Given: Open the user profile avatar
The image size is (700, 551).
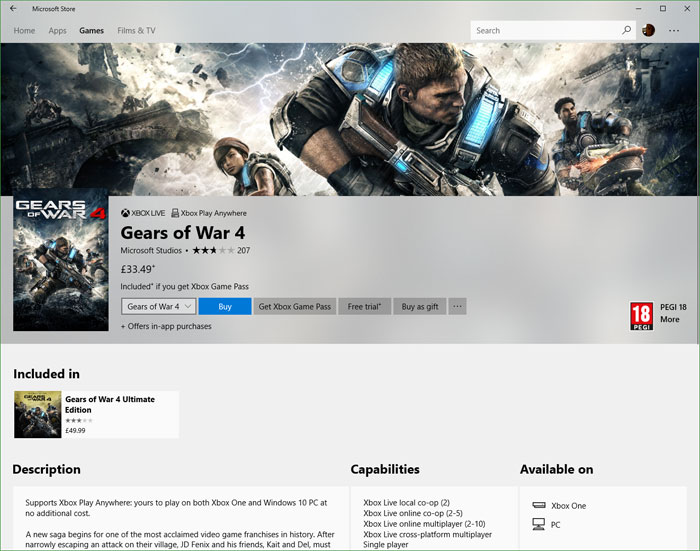Looking at the screenshot, I should [648, 30].
